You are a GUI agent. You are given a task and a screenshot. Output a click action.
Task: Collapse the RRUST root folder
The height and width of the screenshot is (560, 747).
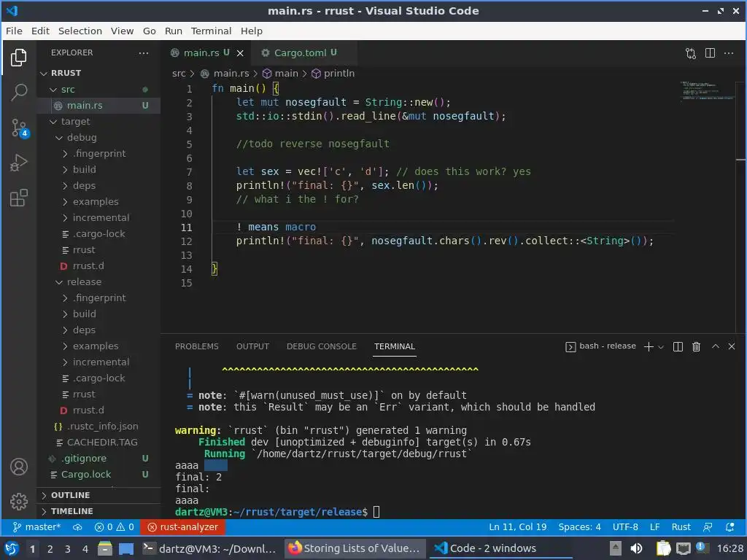[x=98, y=73]
